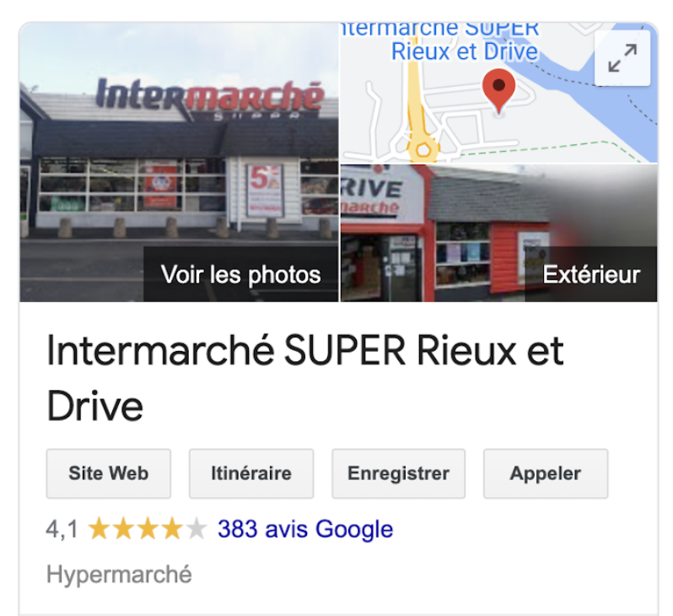
Task: Click the yellow star rating row
Action: pos(148,529)
